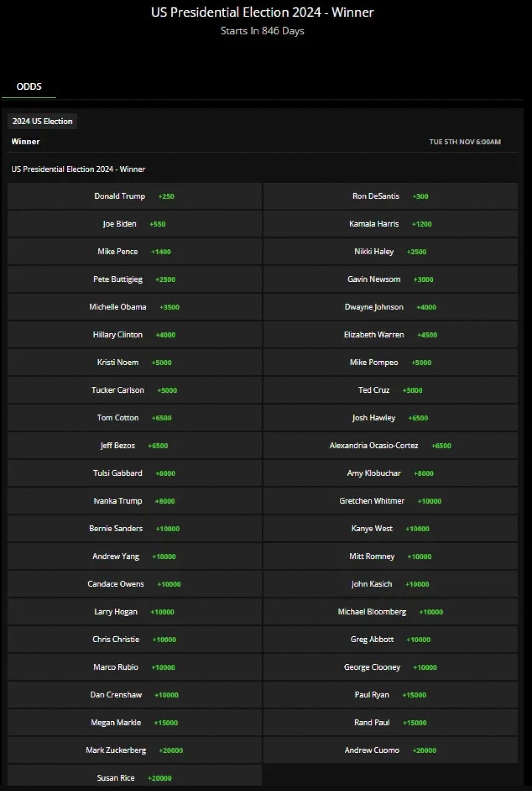
Task: Click the Susan Rice +20000 odds
Action: point(134,778)
